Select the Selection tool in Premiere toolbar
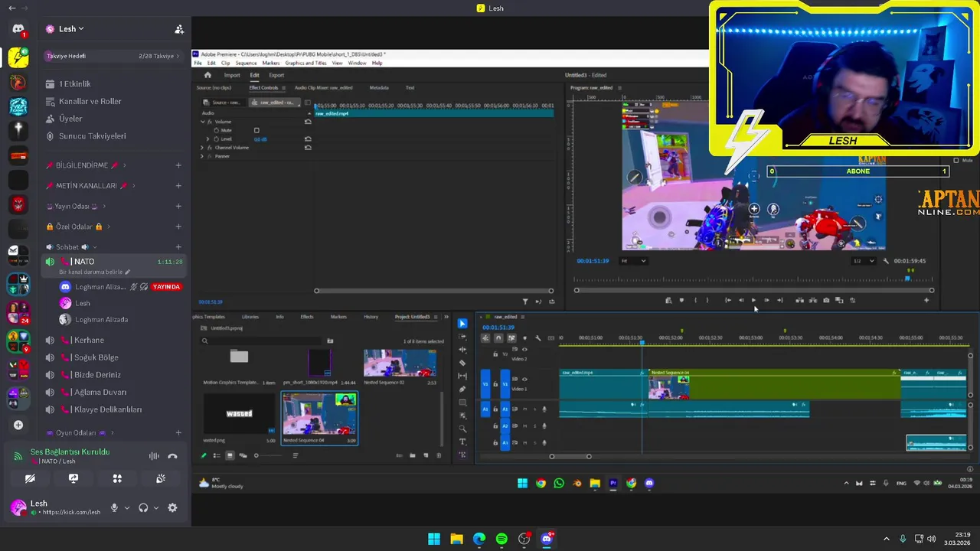 pyautogui.click(x=462, y=324)
